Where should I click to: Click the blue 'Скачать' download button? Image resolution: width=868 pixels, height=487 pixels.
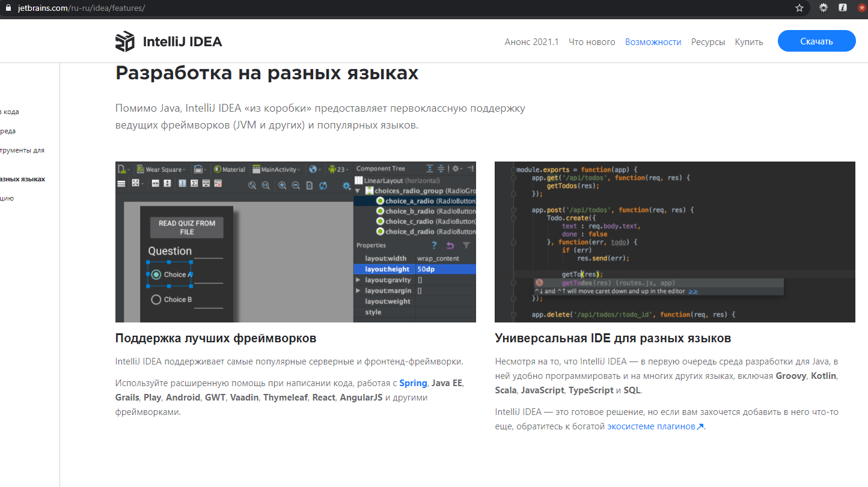tap(816, 41)
